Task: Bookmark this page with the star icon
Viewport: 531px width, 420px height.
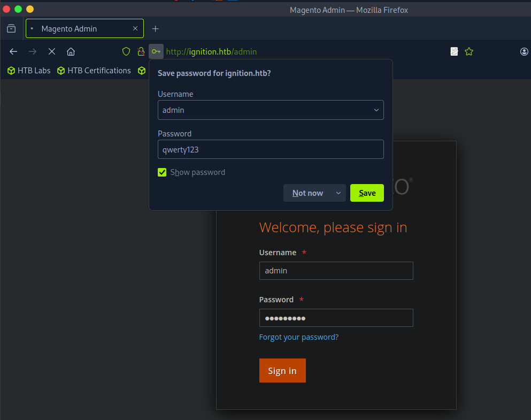Action: coord(469,51)
